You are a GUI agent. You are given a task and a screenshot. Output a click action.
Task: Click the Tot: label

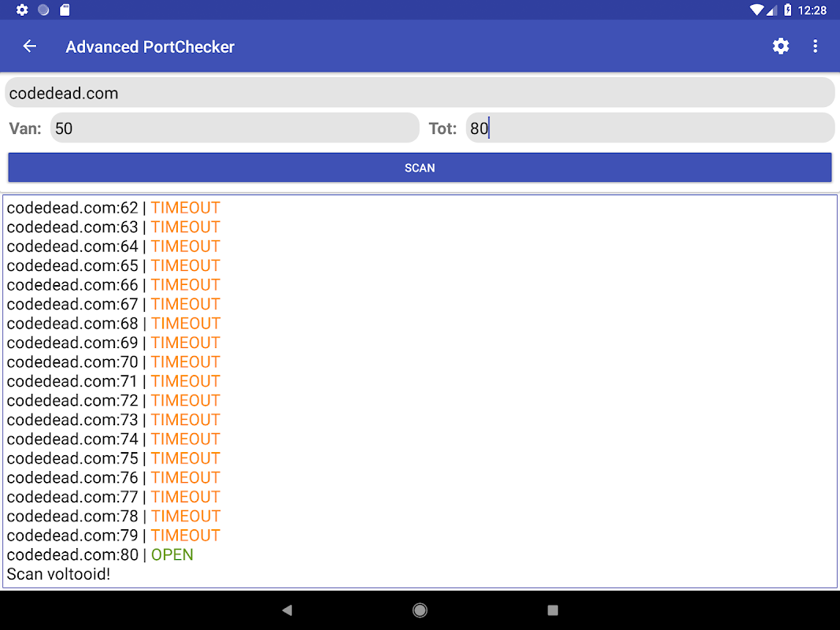coord(442,128)
